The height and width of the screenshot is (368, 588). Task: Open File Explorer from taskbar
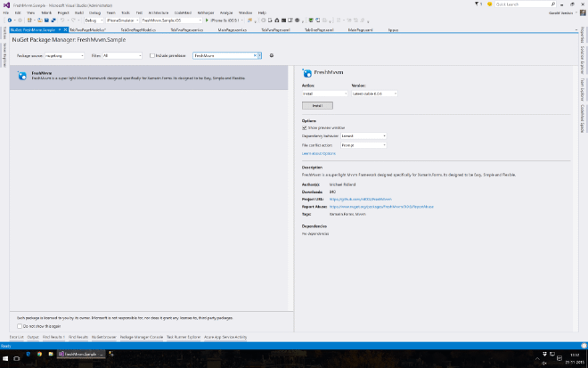click(x=51, y=354)
